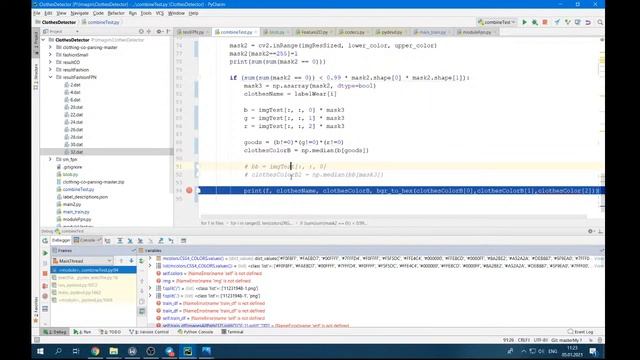This screenshot has height=360, width=640.
Task: Toggle the Structure tool window side tab
Action: coord(36,77)
